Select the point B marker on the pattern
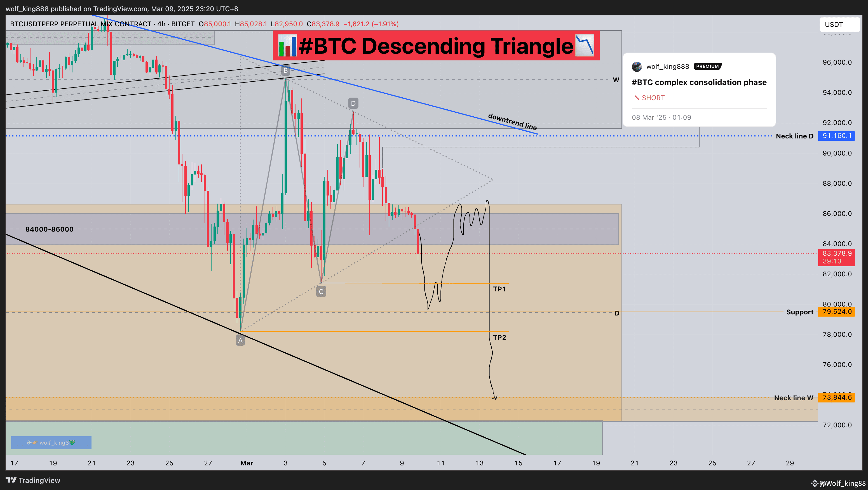Image resolution: width=868 pixels, height=490 pixels. (x=285, y=70)
